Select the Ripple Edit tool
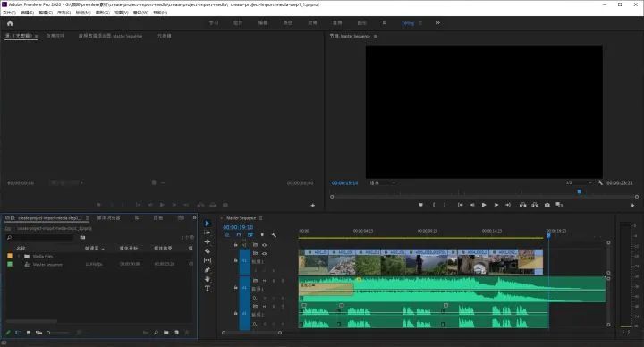This screenshot has width=644, height=347. [x=207, y=241]
